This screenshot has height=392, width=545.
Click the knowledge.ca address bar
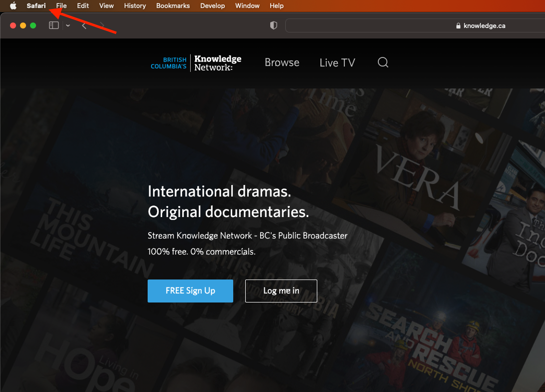(x=415, y=25)
